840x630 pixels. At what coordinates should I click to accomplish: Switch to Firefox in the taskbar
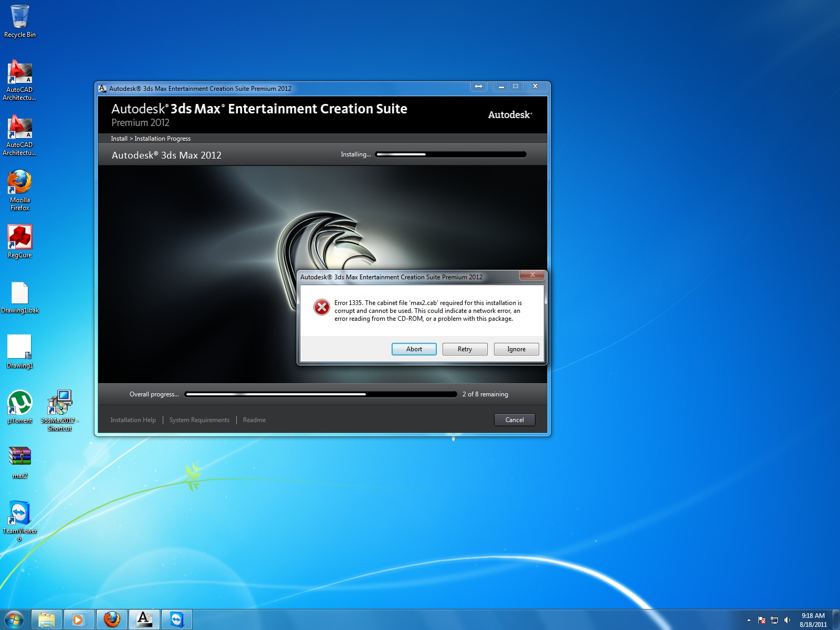pyautogui.click(x=111, y=619)
